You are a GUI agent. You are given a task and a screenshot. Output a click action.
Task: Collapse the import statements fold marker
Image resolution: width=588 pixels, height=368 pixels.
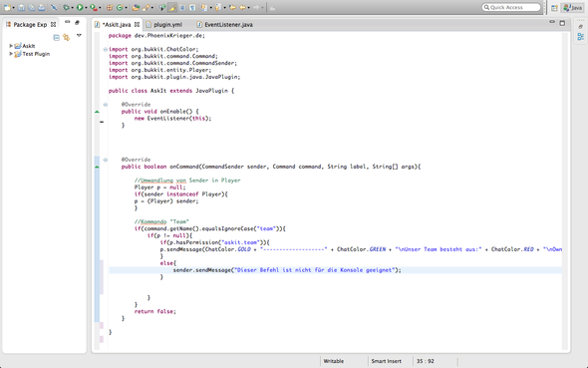click(106, 49)
